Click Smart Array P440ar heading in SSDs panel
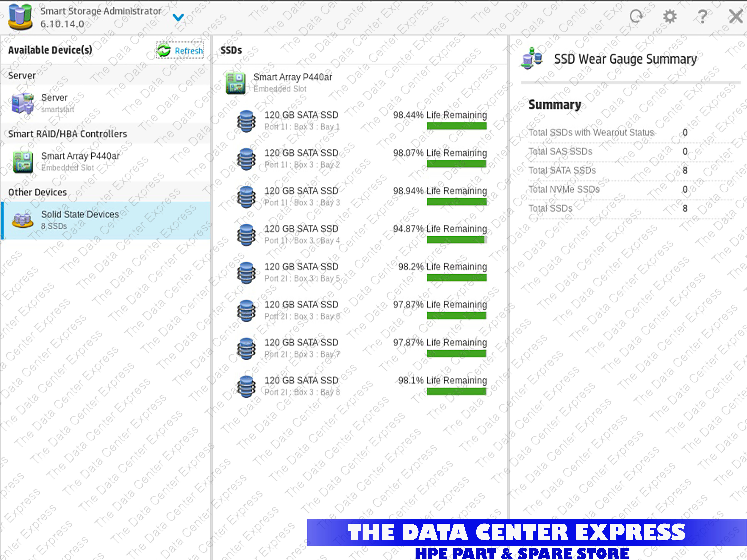The width and height of the screenshot is (747, 560). pyautogui.click(x=293, y=77)
